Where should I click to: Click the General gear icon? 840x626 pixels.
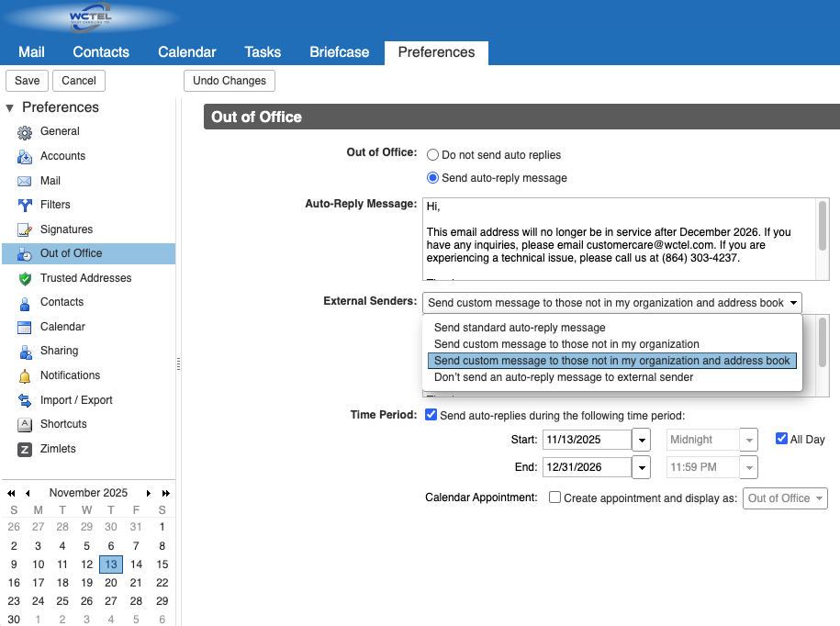tap(25, 132)
